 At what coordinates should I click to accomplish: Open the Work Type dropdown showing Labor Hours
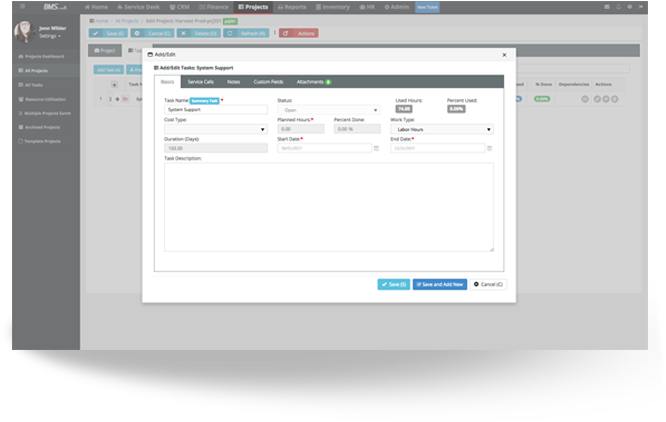[x=442, y=129]
